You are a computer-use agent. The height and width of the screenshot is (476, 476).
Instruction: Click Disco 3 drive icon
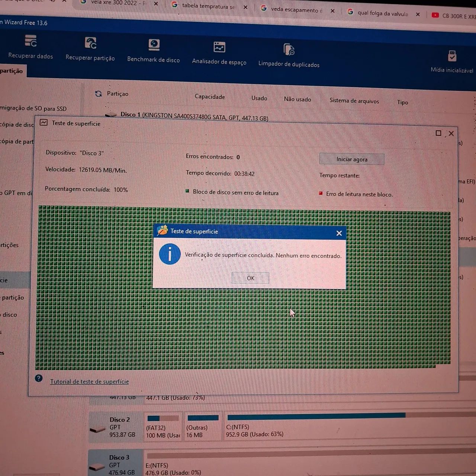[97, 467]
